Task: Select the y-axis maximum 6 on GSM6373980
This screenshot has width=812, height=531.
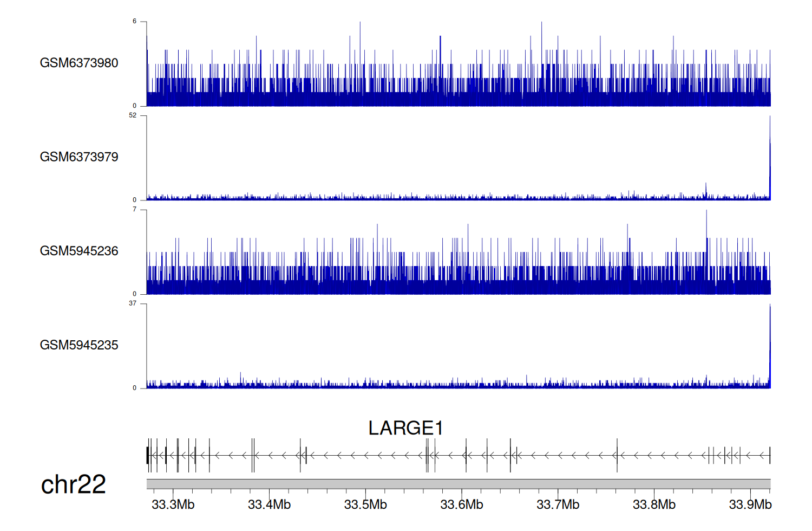Action: coord(134,22)
